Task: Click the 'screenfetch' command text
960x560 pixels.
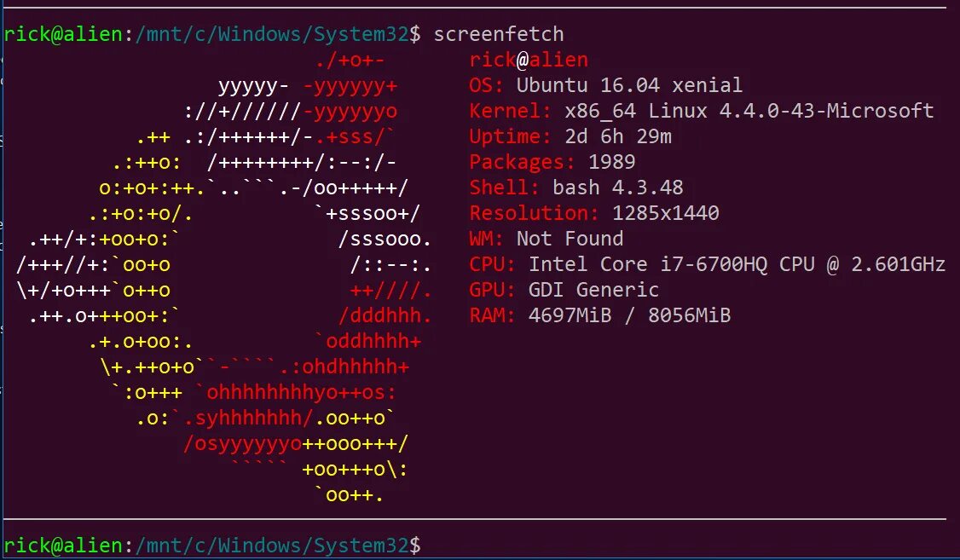Action: pyautogui.click(x=499, y=34)
